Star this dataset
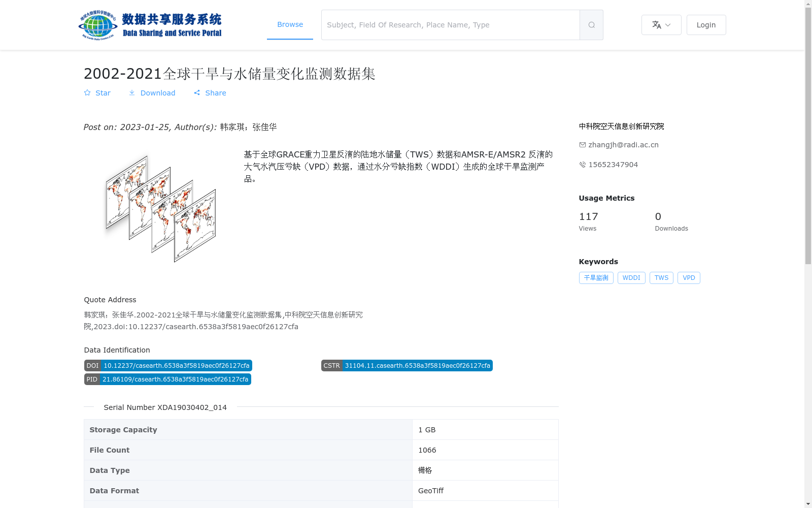Viewport: 812px width, 508px height. [x=97, y=93]
